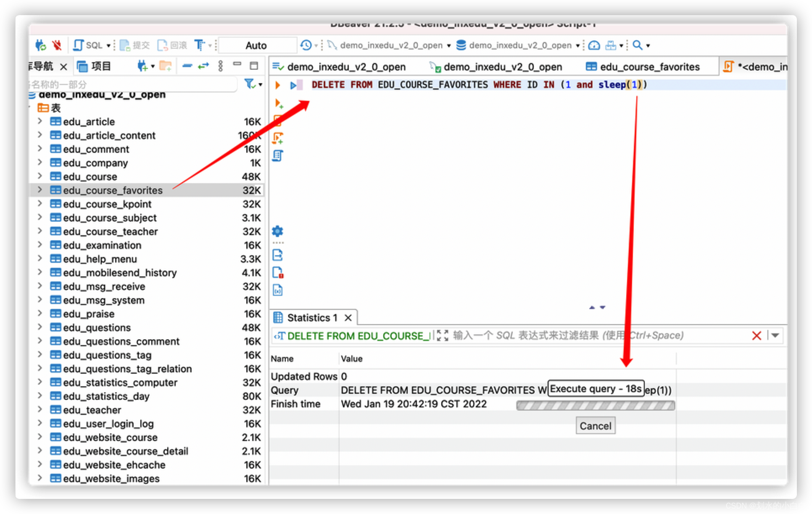The image size is (812, 514).
Task: Click the new connection plug-plus icon
Action: [142, 66]
